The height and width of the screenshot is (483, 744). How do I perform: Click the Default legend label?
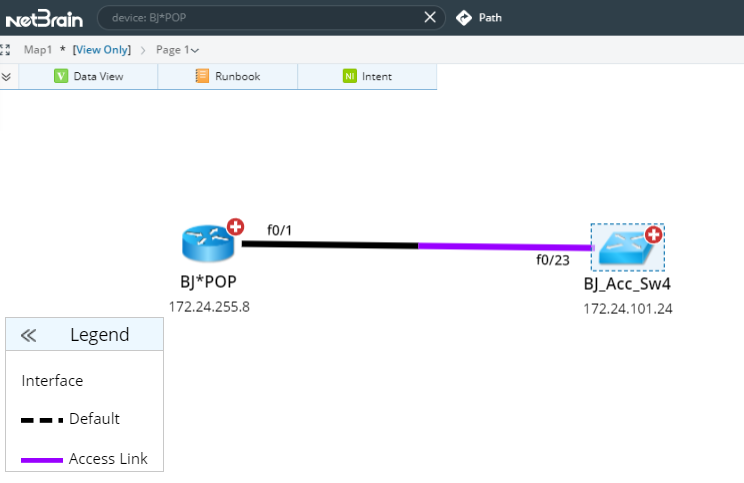click(94, 418)
